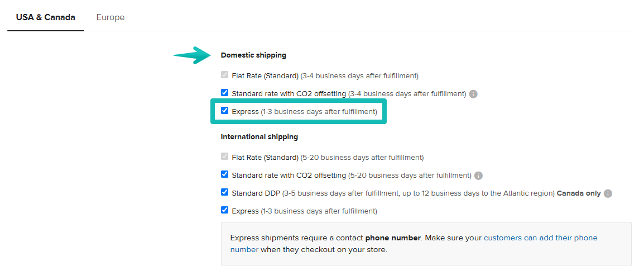Screen dimensions: 644x275
Task: Toggle international Standard rate with CO2 offsetting checkbox
Action: tap(224, 175)
